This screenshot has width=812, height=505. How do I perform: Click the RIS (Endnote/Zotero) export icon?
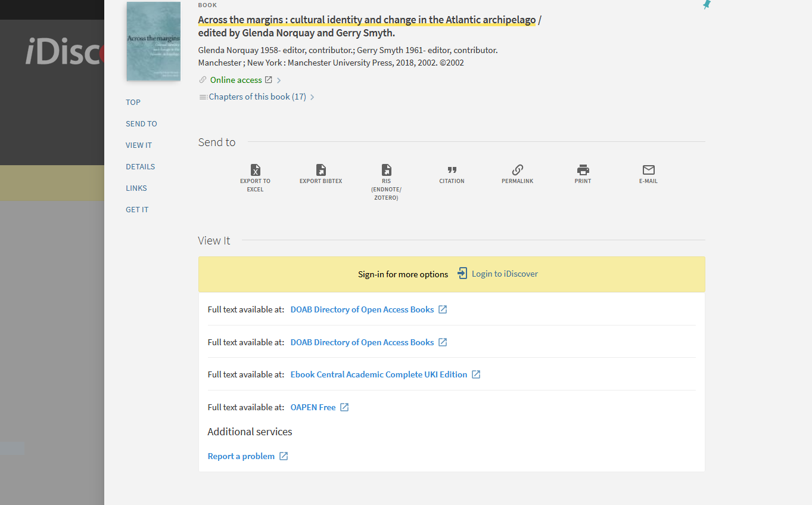pos(386,170)
